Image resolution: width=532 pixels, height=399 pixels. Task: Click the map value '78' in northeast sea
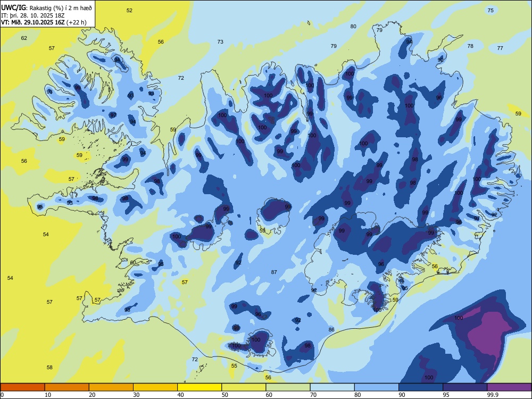point(470,46)
